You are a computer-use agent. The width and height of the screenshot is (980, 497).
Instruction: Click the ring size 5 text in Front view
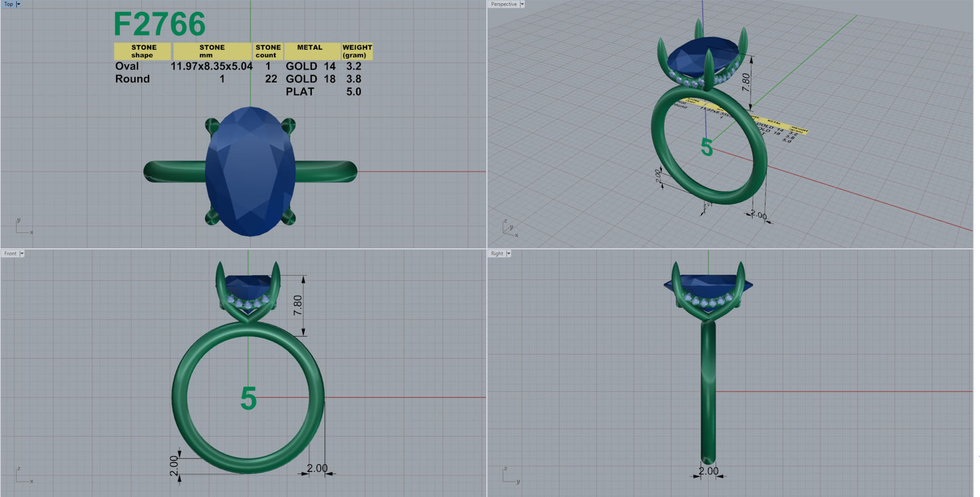[x=248, y=399]
